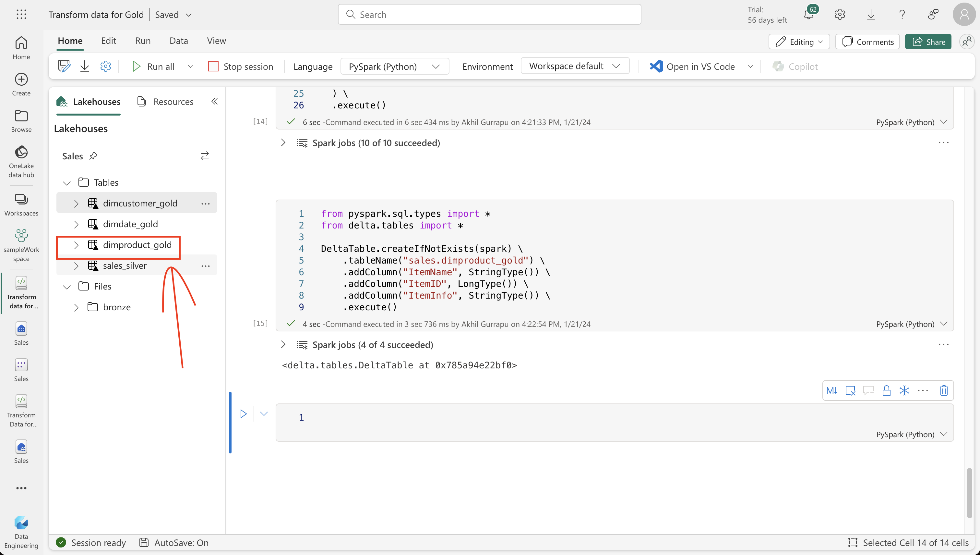This screenshot has height=555, width=980.
Task: Open Open in VS Code dropdown arrow
Action: point(750,66)
